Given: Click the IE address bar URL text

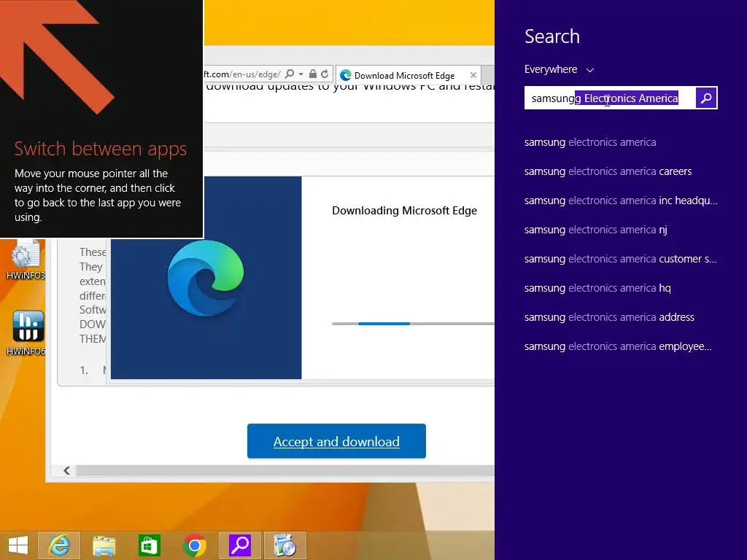Looking at the screenshot, I should [x=242, y=74].
